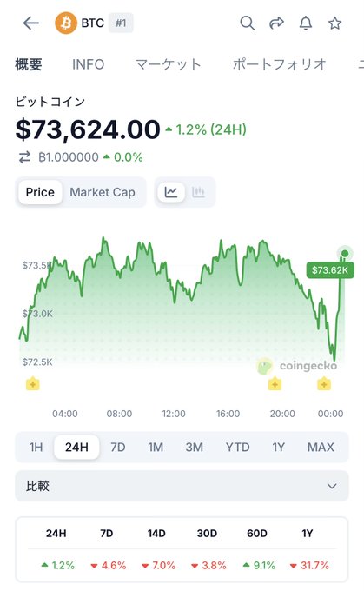Tap the BTC/USD swap arrows icon
Viewport: 364px width, 591px height.
pyautogui.click(x=25, y=157)
